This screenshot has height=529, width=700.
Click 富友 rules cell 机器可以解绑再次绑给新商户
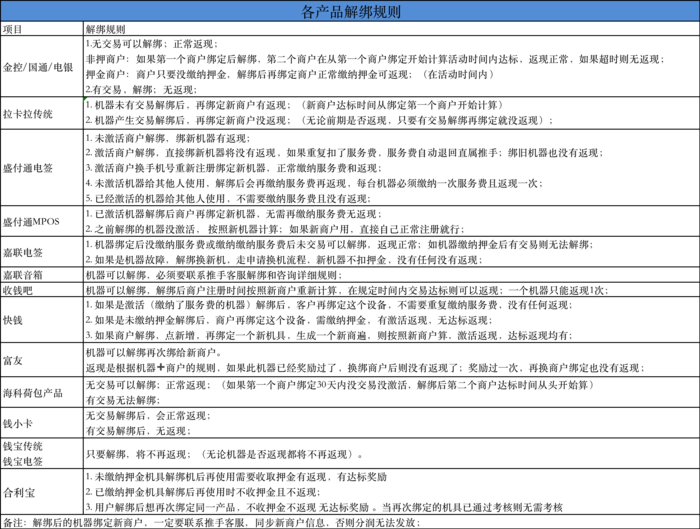tap(391, 360)
